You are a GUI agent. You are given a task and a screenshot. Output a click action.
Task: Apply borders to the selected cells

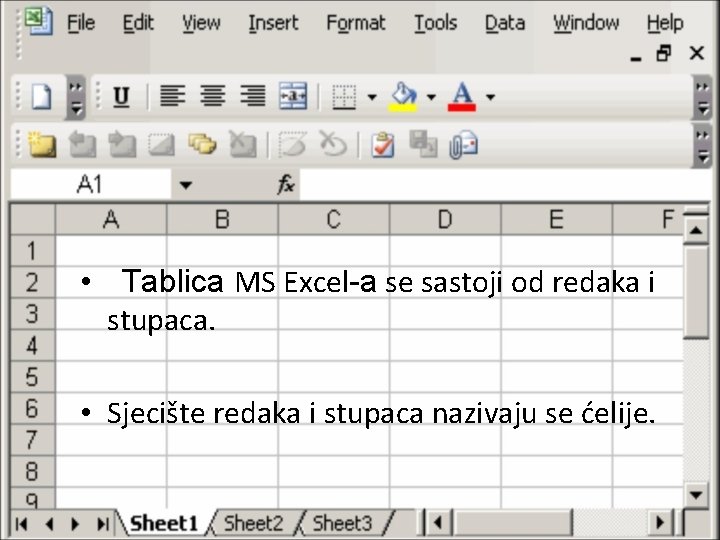(x=344, y=97)
